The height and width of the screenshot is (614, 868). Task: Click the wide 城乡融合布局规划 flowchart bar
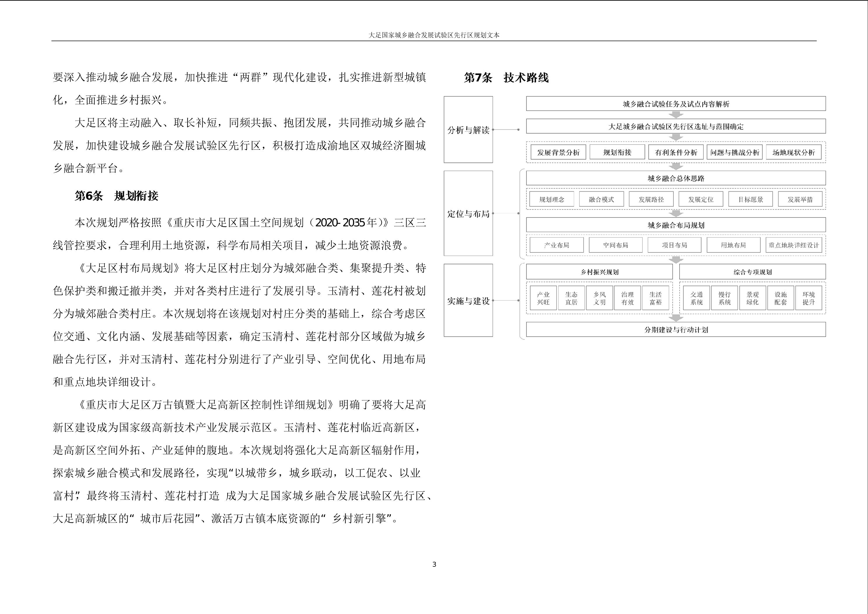point(675,225)
